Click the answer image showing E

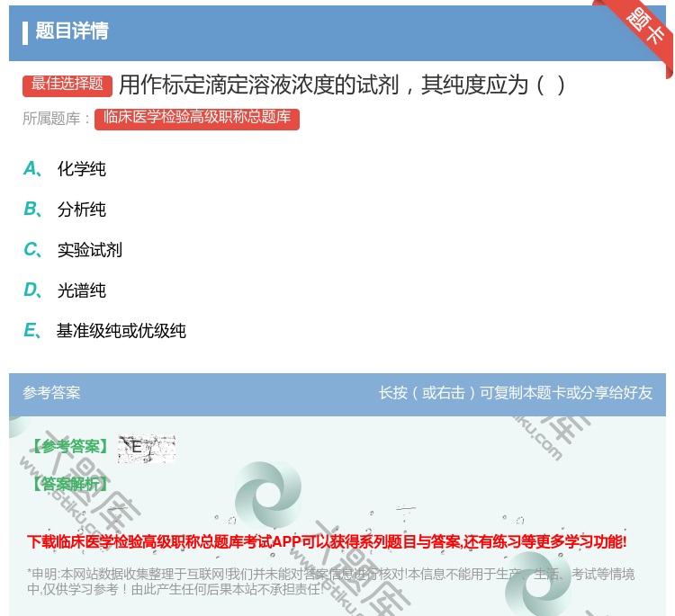pyautogui.click(x=147, y=449)
